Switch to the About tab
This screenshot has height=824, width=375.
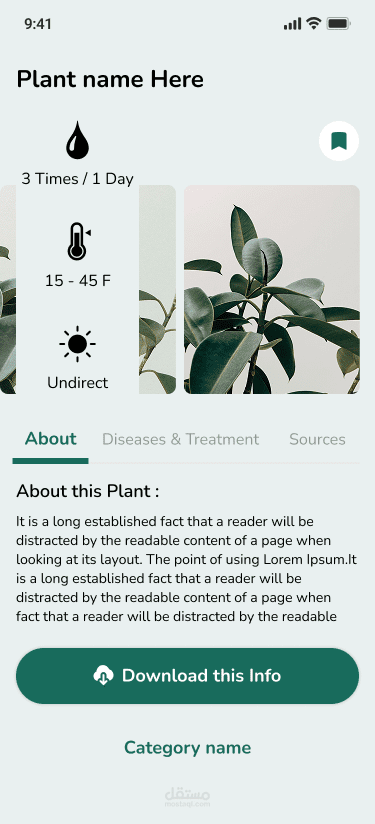click(50, 439)
